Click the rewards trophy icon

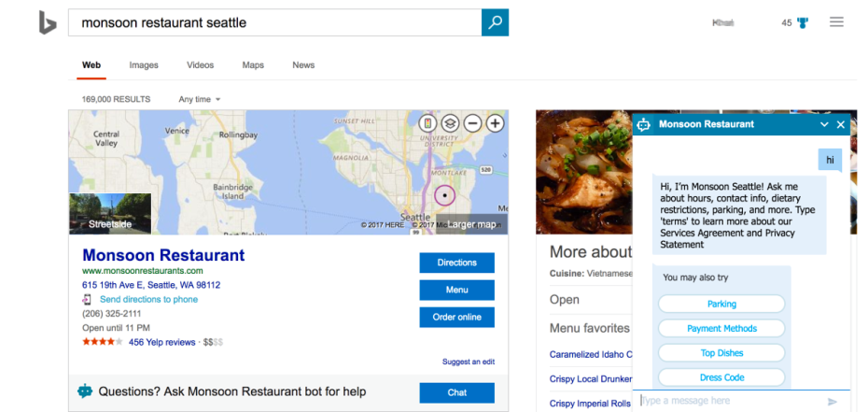[x=802, y=22]
